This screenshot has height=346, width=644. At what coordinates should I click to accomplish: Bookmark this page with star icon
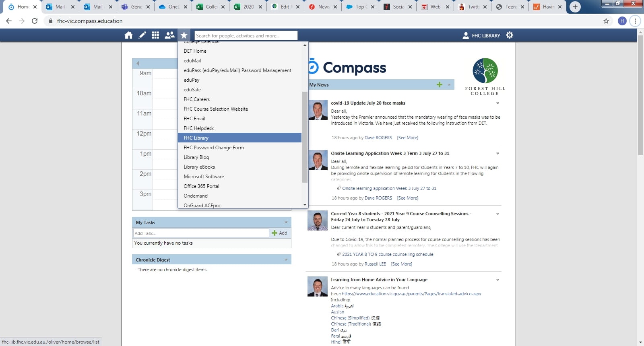tap(606, 21)
